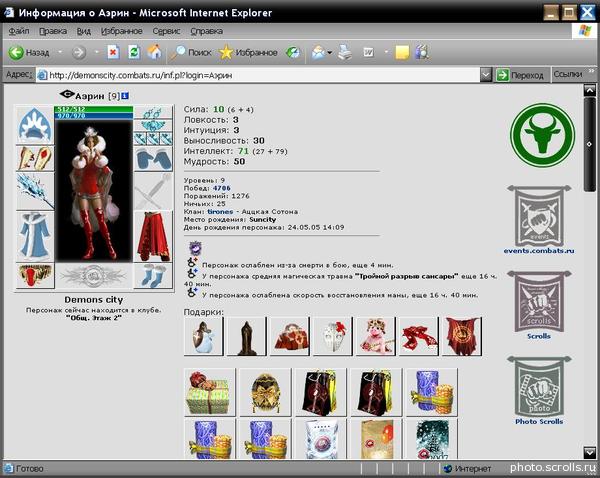This screenshot has height=478, width=600.
Task: Click the character portrait image
Action: [94, 191]
